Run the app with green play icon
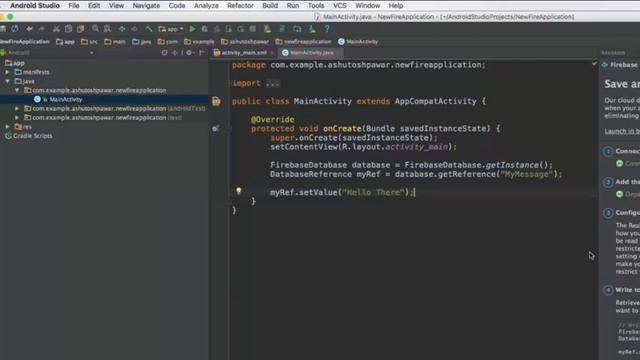Screen dimensions: 640x360 [x=192, y=29]
